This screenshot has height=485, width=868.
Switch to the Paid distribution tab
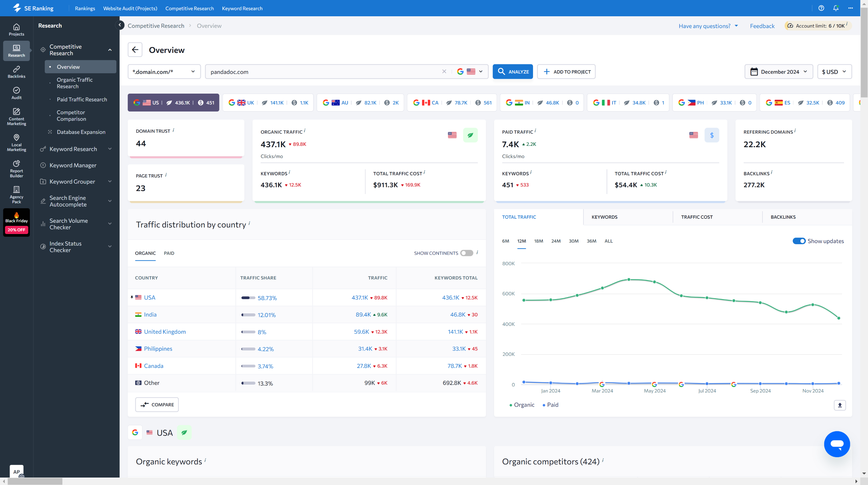169,253
